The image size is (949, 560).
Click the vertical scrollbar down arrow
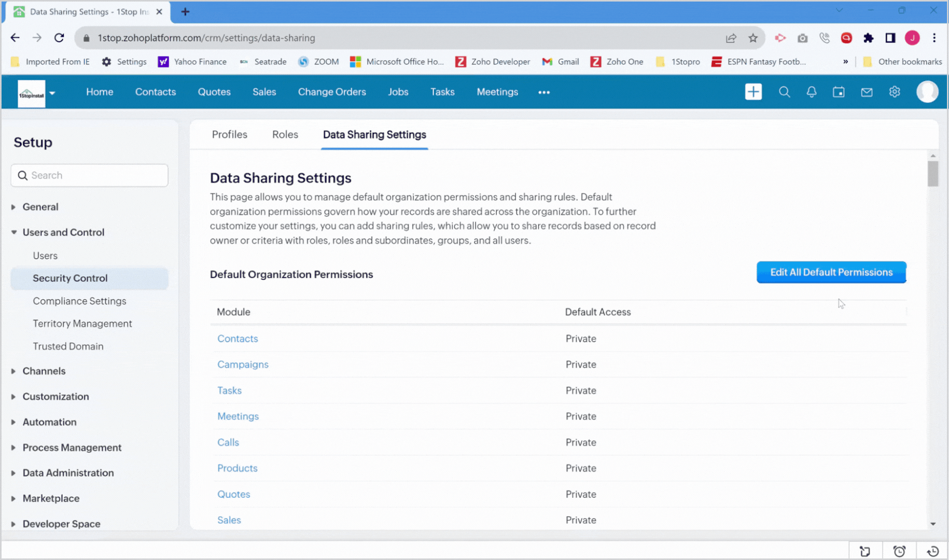coord(932,524)
